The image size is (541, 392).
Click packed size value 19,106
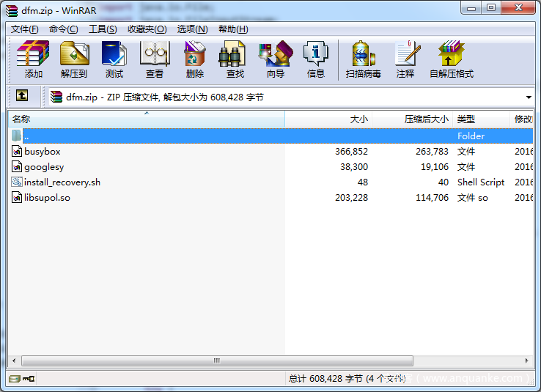[x=435, y=167]
